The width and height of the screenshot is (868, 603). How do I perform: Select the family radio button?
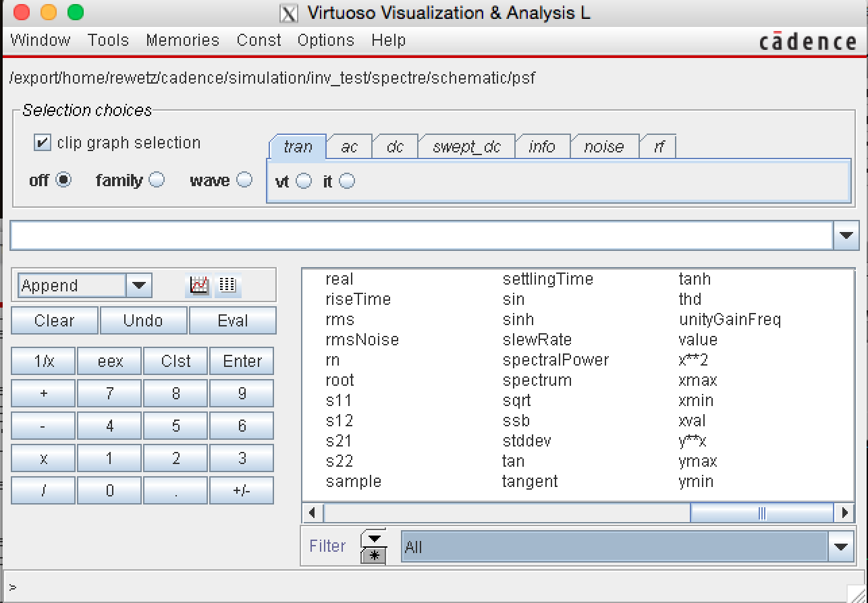[157, 180]
